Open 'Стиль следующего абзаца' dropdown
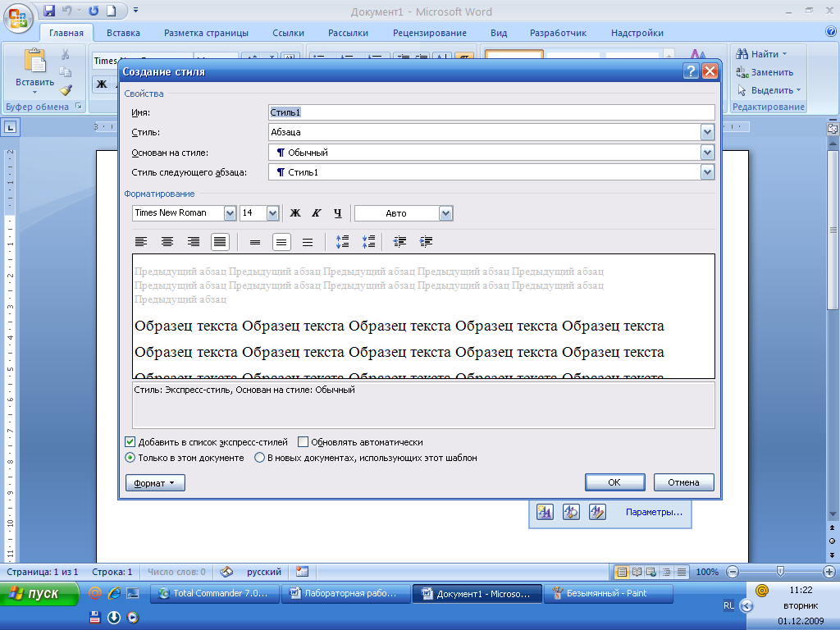Image resolution: width=840 pixels, height=630 pixels. pos(707,172)
